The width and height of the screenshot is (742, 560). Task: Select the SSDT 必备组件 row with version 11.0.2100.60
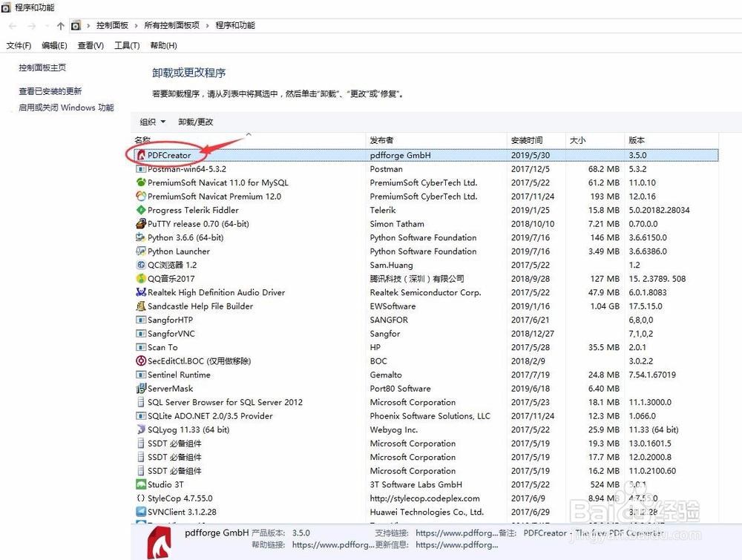click(x=425, y=470)
